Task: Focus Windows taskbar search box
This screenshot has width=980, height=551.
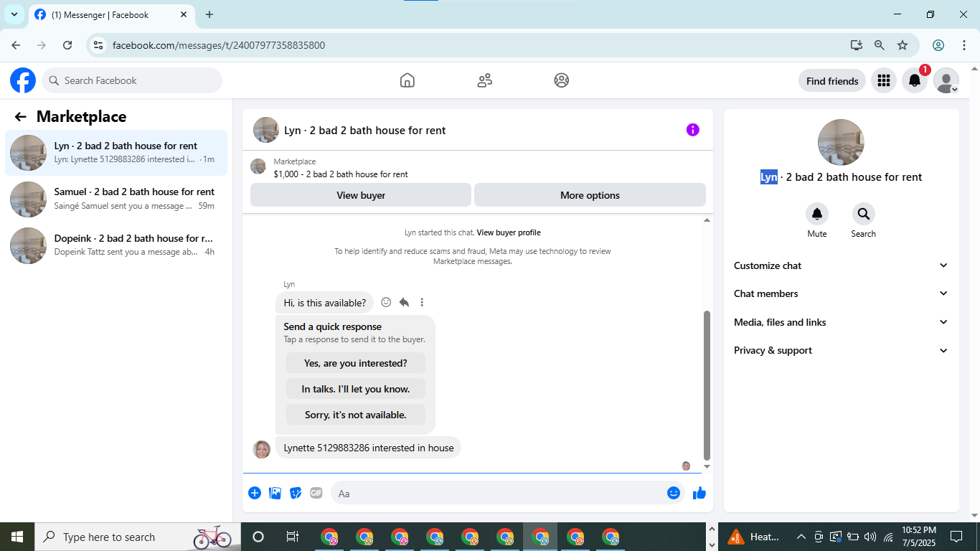Action: click(x=138, y=537)
